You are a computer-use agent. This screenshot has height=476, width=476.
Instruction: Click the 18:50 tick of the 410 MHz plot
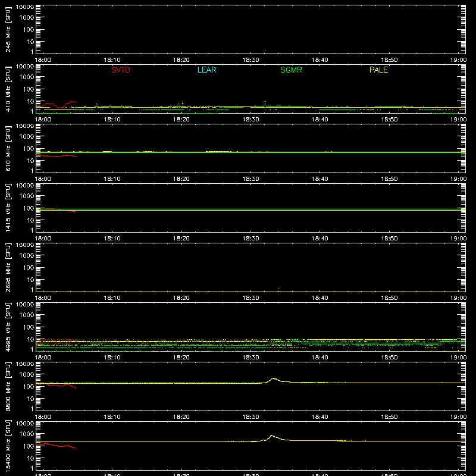(389, 120)
